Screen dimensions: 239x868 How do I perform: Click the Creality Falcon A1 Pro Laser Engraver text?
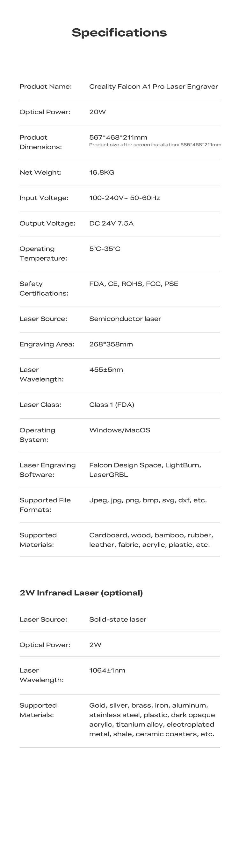click(153, 87)
